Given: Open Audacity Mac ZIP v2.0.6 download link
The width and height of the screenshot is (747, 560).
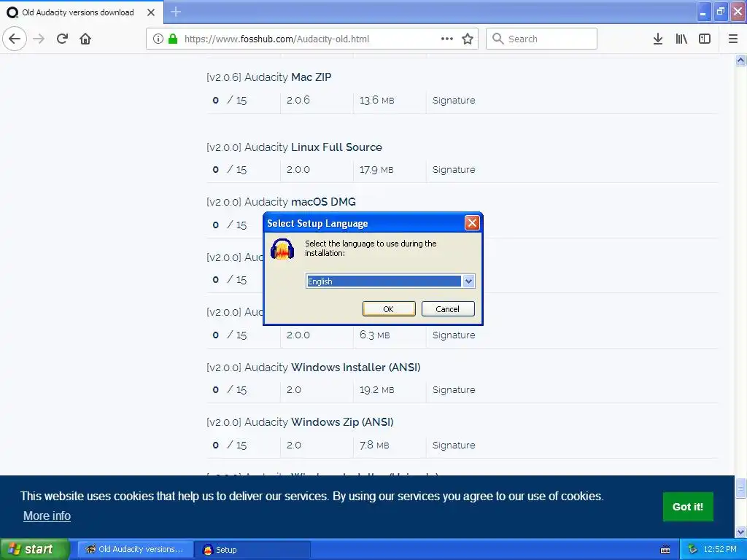Looking at the screenshot, I should coord(268,77).
